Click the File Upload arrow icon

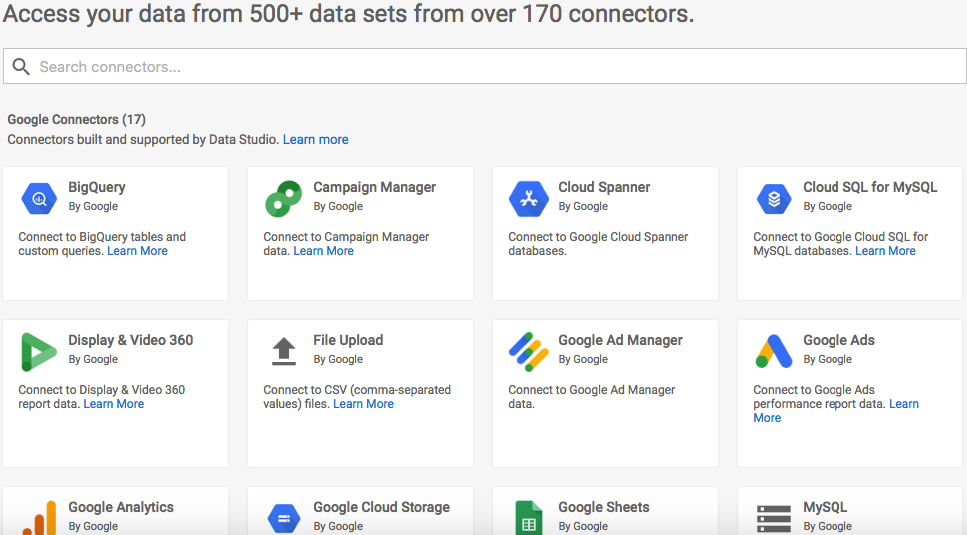284,351
